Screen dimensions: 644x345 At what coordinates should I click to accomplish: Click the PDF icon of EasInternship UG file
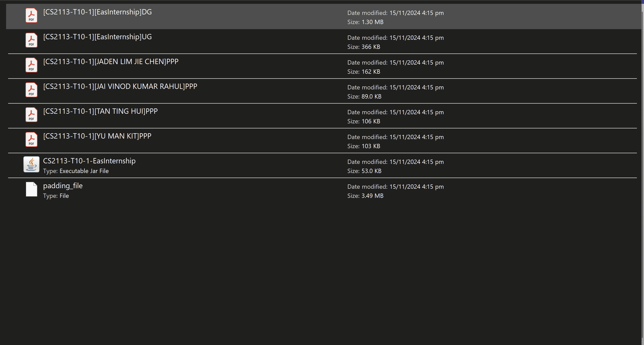(31, 40)
